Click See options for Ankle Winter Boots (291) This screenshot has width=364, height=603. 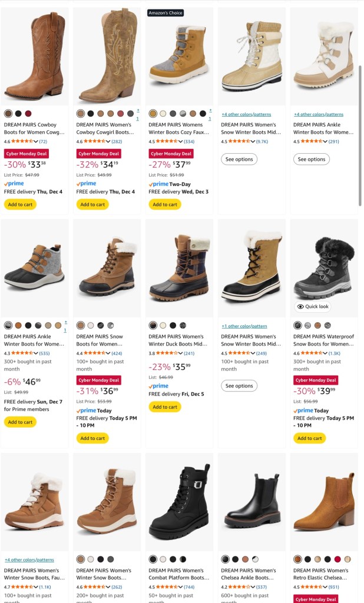pyautogui.click(x=312, y=159)
